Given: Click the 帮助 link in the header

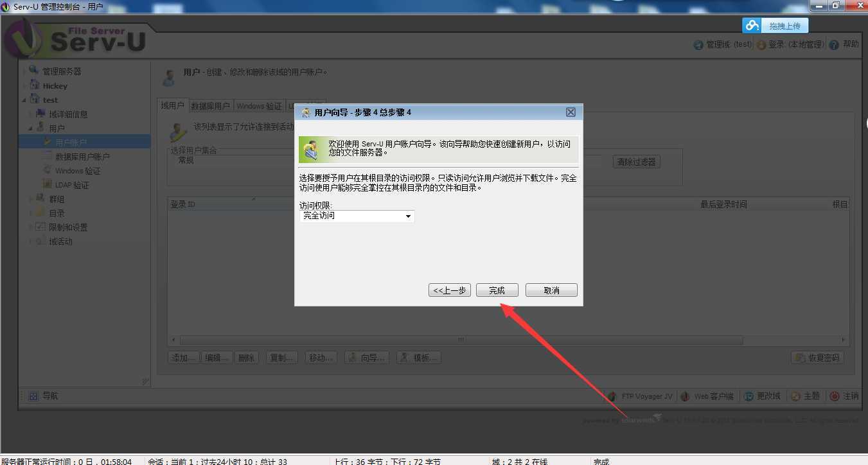Looking at the screenshot, I should (851, 44).
